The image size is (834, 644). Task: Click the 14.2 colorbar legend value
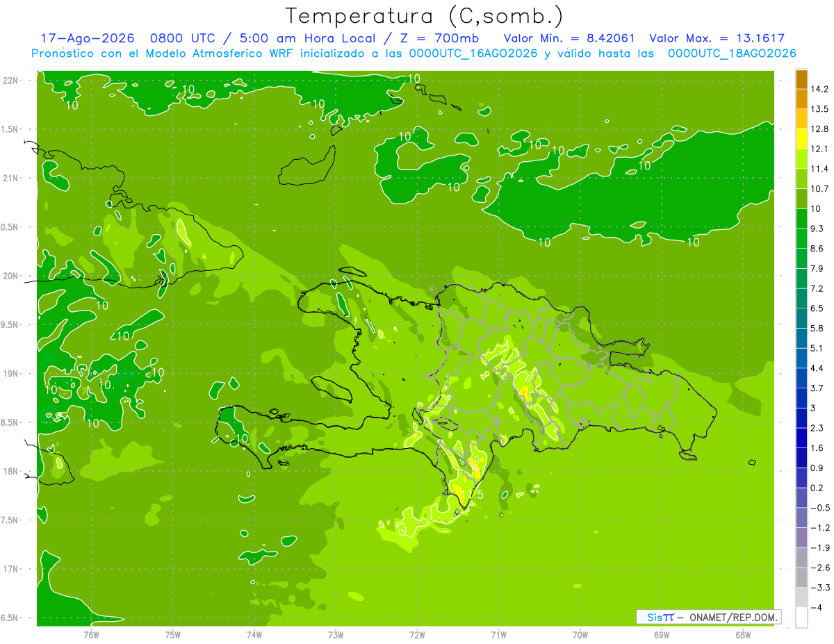pos(819,89)
